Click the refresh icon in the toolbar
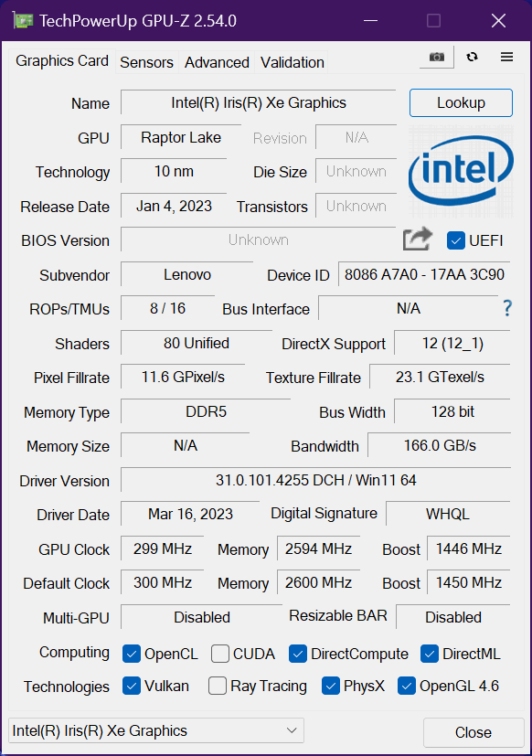This screenshot has width=532, height=756. click(x=473, y=57)
